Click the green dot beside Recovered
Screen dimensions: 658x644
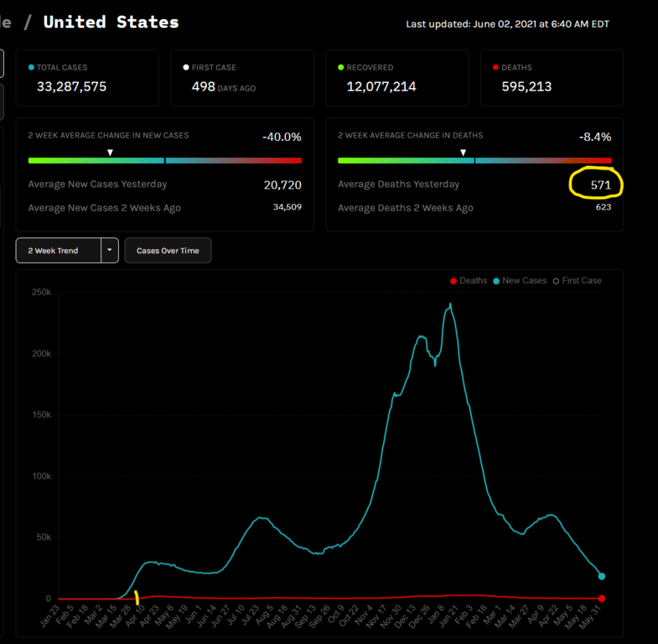click(x=341, y=67)
